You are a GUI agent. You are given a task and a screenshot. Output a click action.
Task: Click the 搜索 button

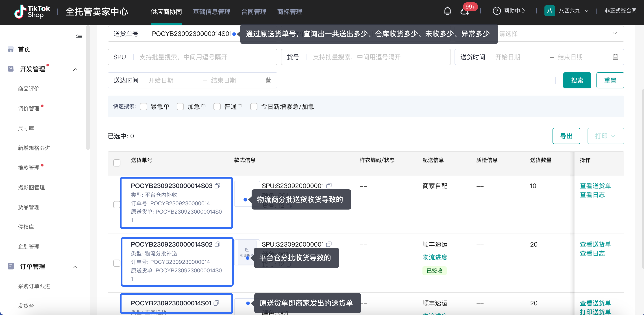pos(577,80)
